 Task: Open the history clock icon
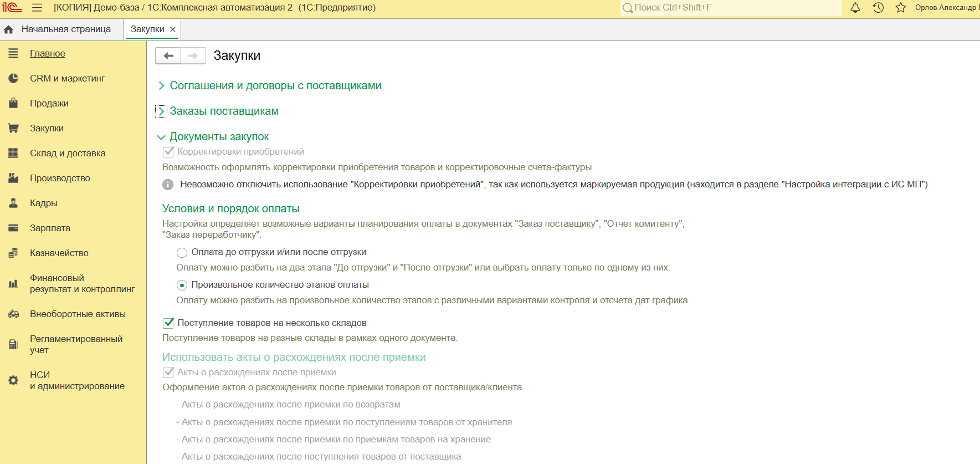coord(878,8)
